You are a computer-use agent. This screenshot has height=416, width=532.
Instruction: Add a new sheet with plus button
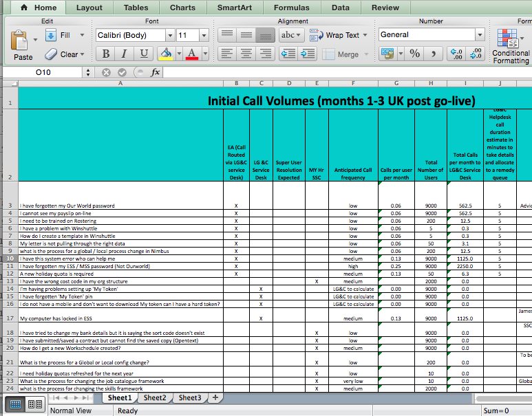coord(215,397)
